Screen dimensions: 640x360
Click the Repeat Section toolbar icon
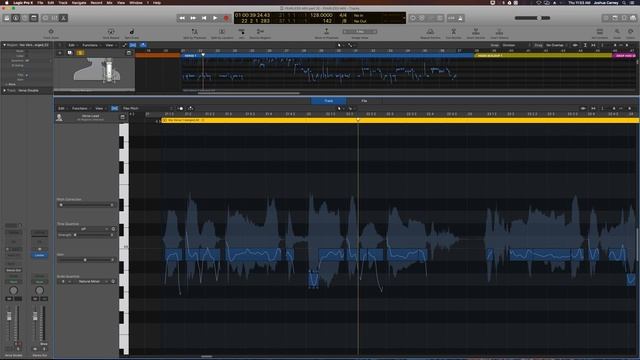click(x=430, y=33)
